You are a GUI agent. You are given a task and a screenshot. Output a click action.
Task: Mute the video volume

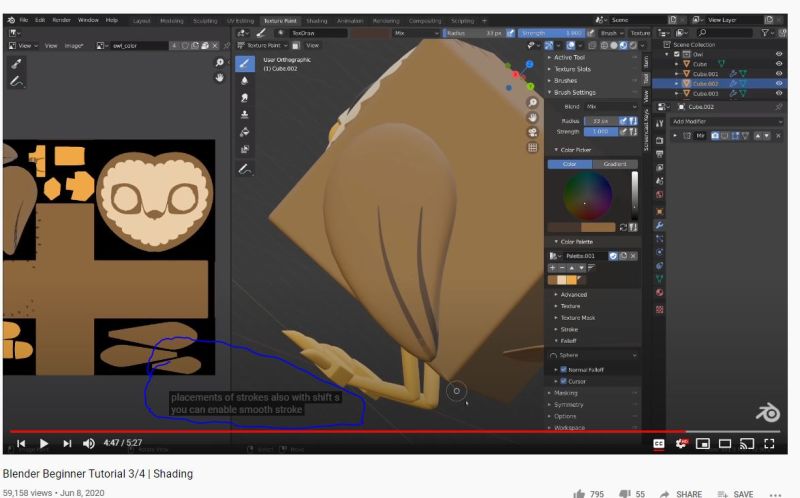(x=89, y=443)
